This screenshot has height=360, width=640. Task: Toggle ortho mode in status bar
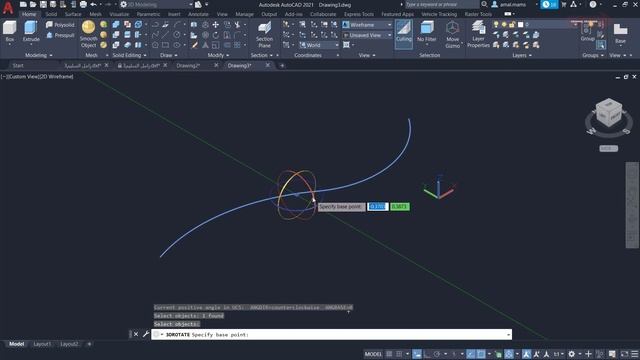[x=427, y=354]
